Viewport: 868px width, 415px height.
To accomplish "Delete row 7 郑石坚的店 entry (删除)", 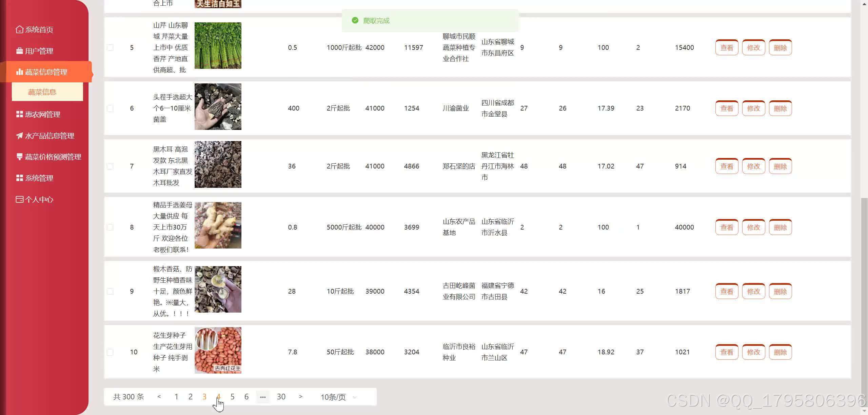I will pyautogui.click(x=780, y=166).
